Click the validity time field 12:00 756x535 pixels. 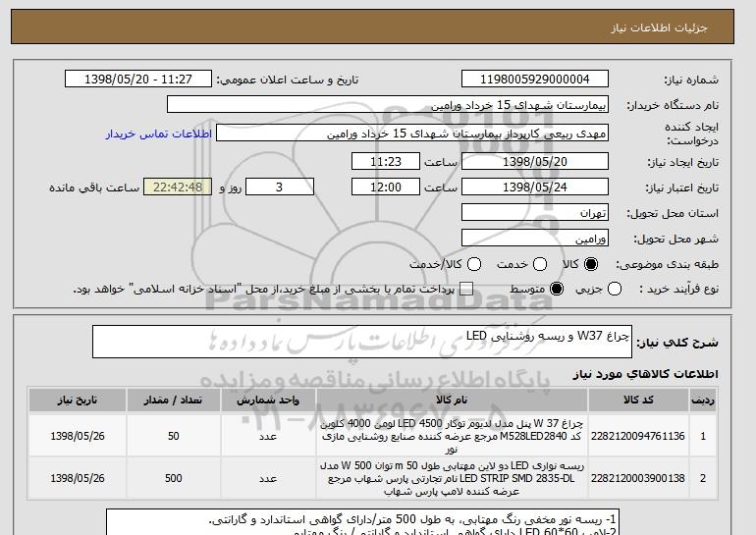coord(386,187)
